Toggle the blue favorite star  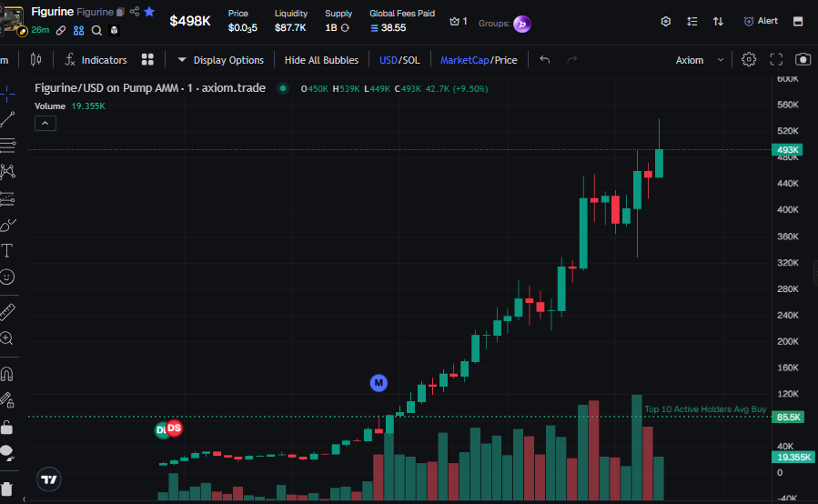(149, 12)
